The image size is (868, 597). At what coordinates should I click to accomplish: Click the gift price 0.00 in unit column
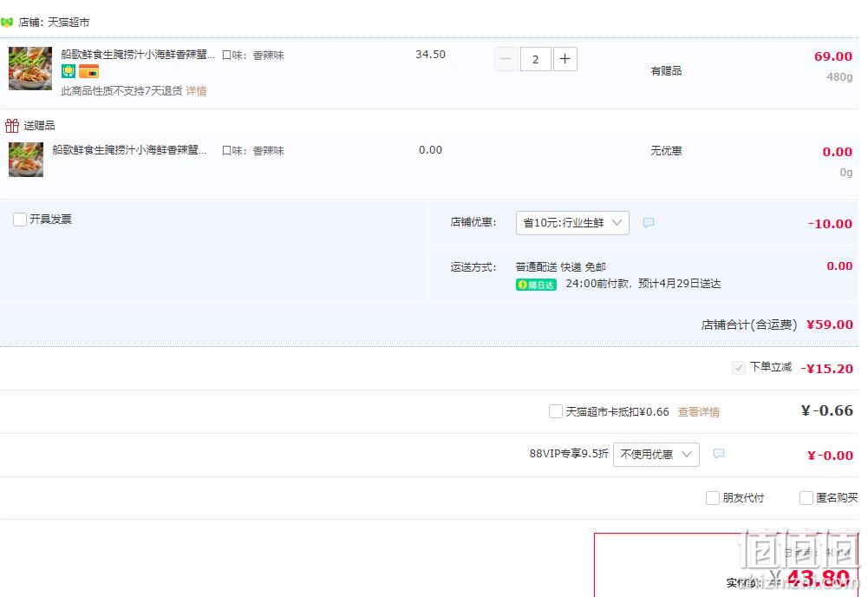point(430,150)
